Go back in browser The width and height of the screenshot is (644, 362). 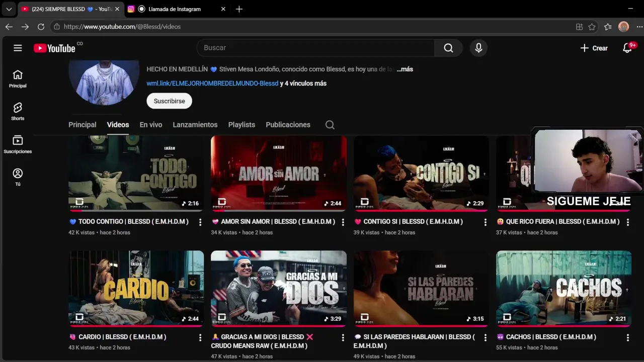[x=9, y=27]
